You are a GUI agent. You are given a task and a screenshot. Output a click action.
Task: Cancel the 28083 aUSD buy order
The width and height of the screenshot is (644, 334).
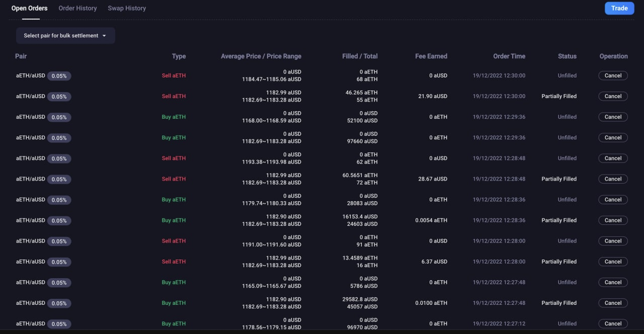point(613,200)
